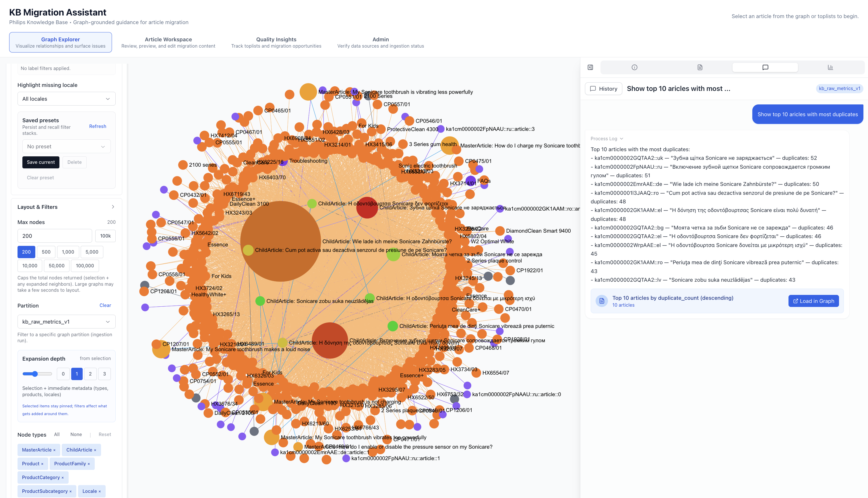The image size is (868, 498).
Task: Open the info tab in right panel
Action: 634,67
